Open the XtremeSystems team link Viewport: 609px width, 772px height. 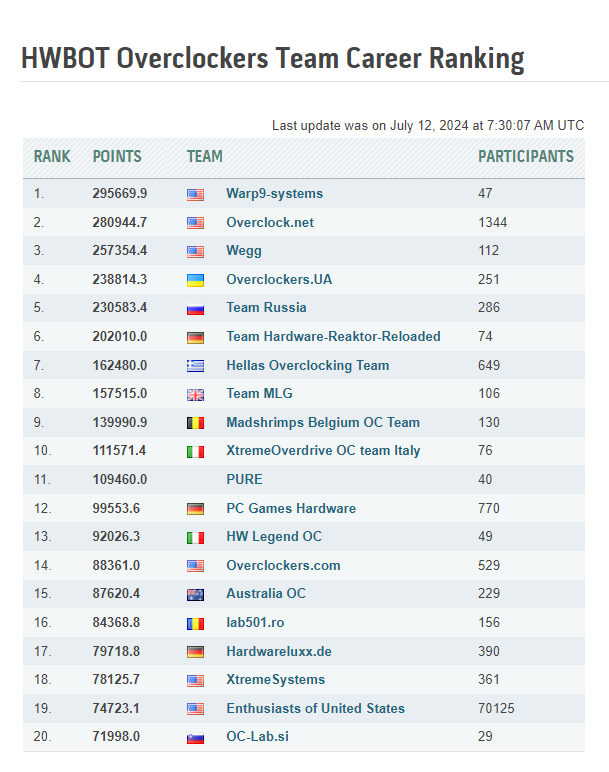(276, 679)
